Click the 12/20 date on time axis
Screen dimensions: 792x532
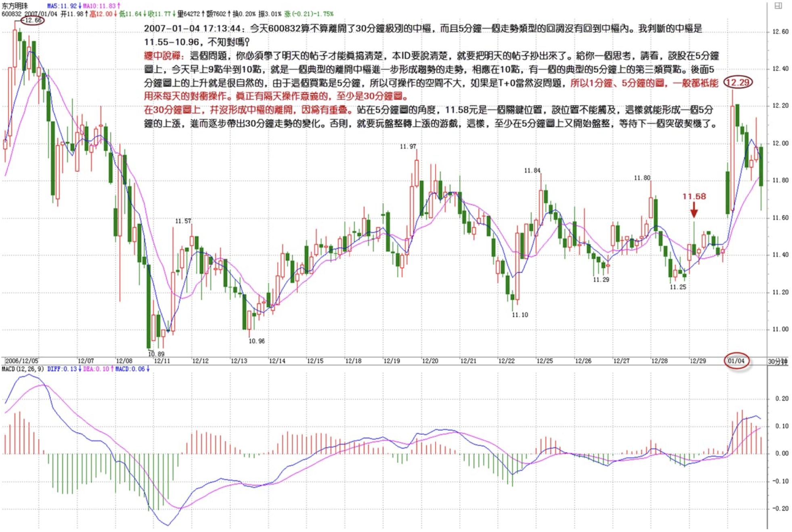point(430,361)
